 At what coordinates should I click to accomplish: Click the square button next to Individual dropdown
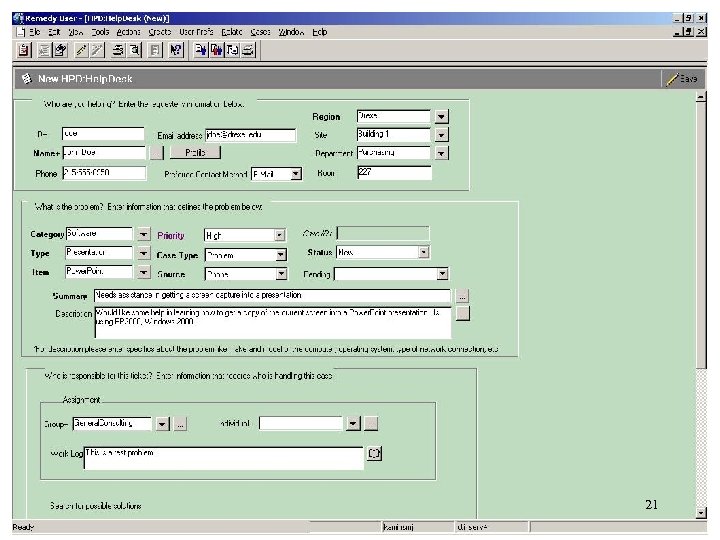click(x=371, y=423)
